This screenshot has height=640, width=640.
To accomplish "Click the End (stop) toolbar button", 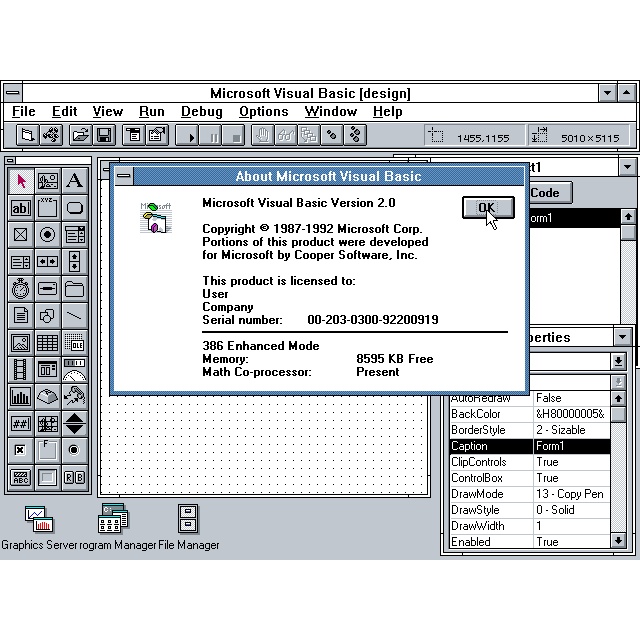I will click(x=233, y=135).
